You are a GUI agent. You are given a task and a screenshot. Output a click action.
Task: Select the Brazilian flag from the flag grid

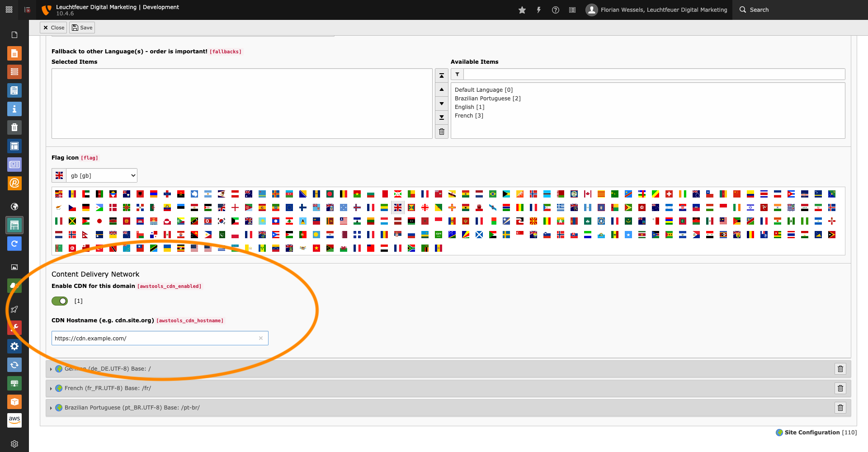(x=493, y=194)
